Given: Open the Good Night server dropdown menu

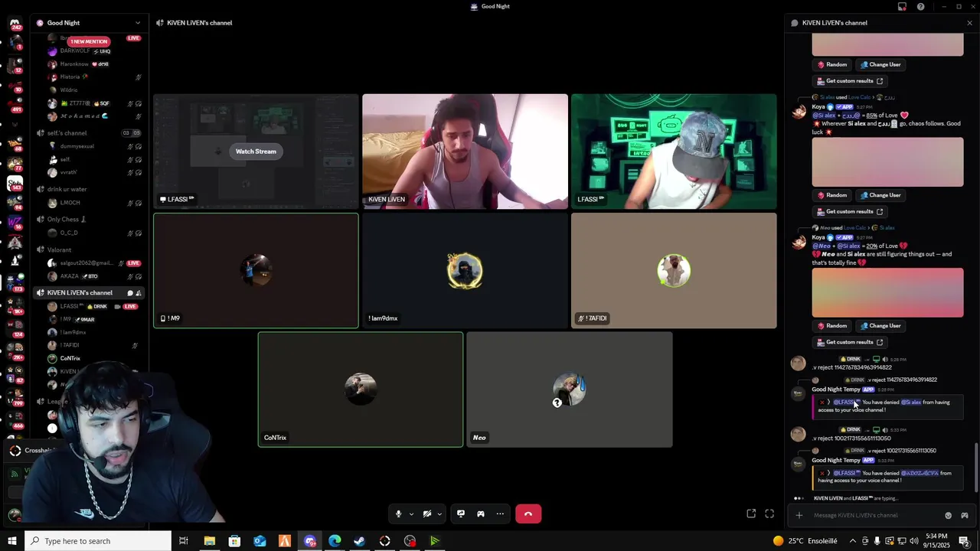Looking at the screenshot, I should point(138,23).
